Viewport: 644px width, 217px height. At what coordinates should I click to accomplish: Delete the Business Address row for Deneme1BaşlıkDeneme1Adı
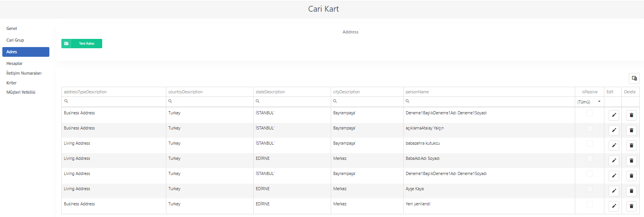[631, 115]
